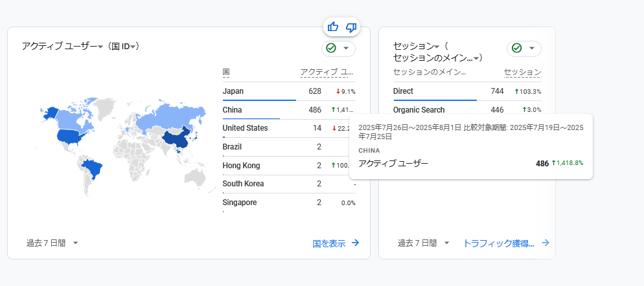
Task: Click the 446 sessions value
Action: 497,110
